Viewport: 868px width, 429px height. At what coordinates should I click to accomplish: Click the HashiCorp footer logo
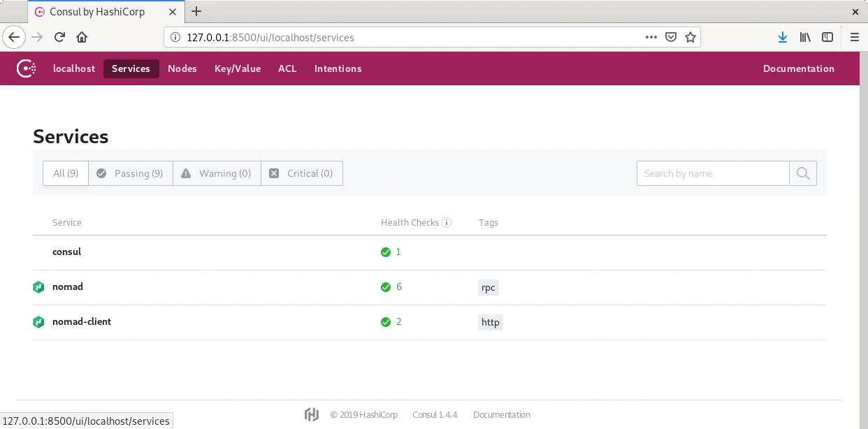tap(312, 414)
